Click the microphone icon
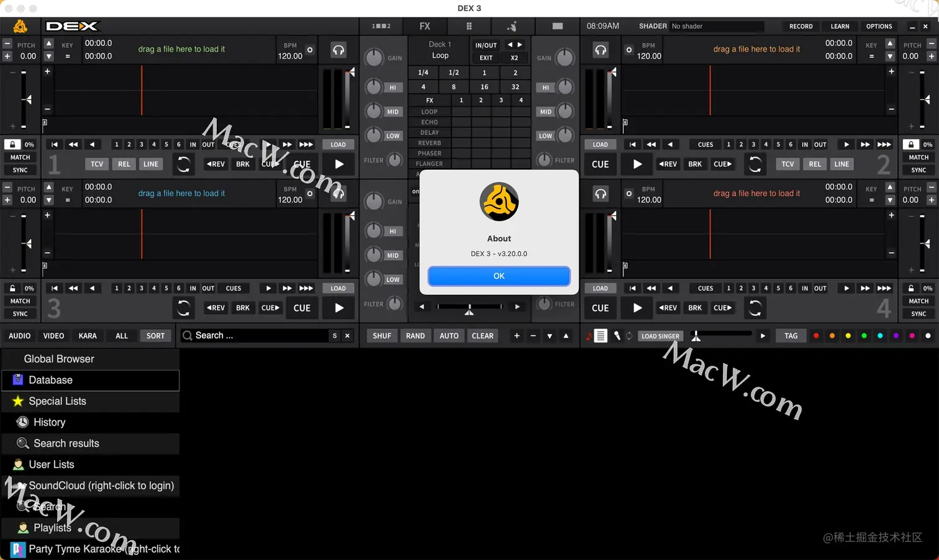Viewport: 939px width, 560px height. 617,336
